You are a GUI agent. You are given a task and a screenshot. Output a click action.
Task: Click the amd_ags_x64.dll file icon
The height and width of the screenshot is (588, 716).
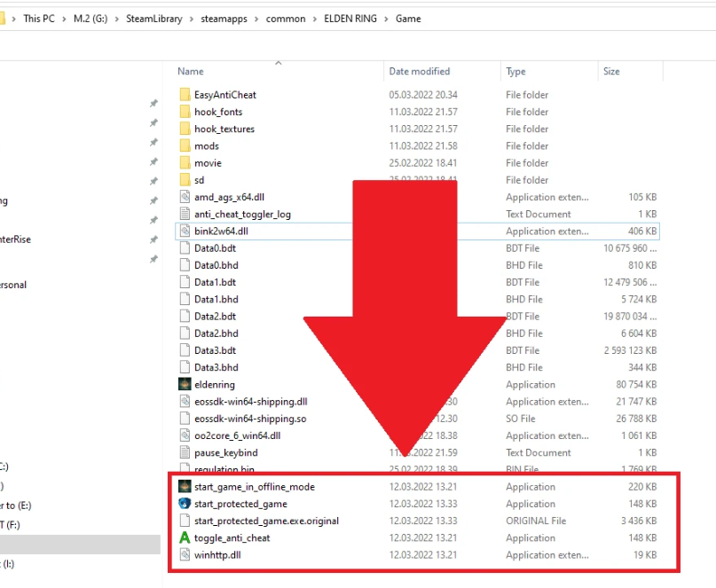(185, 197)
